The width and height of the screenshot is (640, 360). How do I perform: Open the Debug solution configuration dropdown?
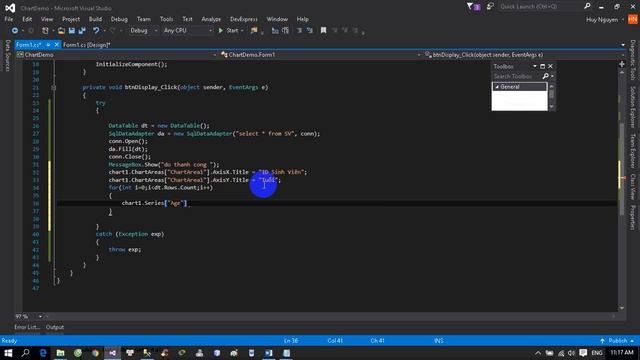(143, 31)
